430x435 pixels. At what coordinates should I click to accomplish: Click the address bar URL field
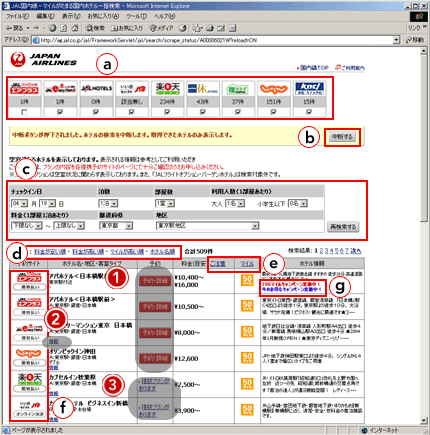pos(216,40)
